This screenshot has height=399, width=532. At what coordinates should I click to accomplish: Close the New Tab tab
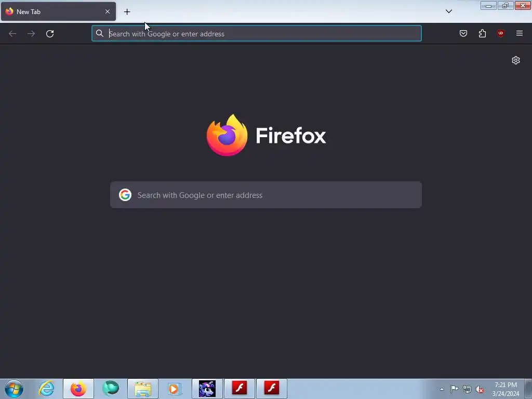click(x=108, y=11)
